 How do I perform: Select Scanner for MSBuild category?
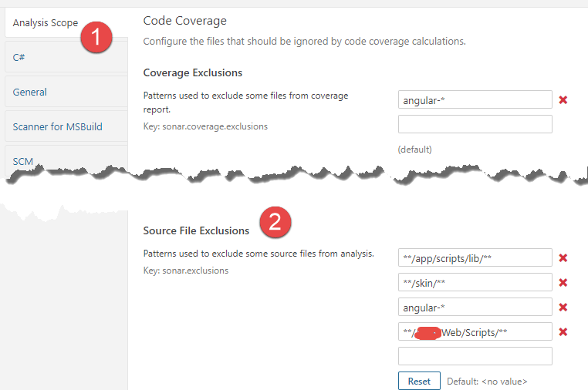[57, 126]
